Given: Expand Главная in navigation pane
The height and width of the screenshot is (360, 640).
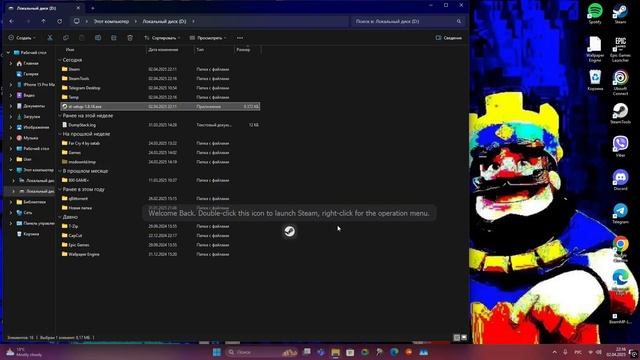Looking at the screenshot, I should 11,63.
